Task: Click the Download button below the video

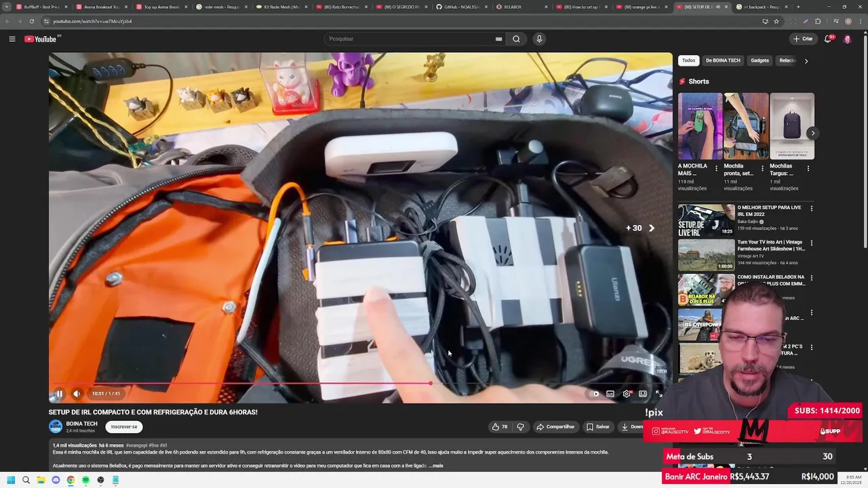Action: (x=632, y=427)
